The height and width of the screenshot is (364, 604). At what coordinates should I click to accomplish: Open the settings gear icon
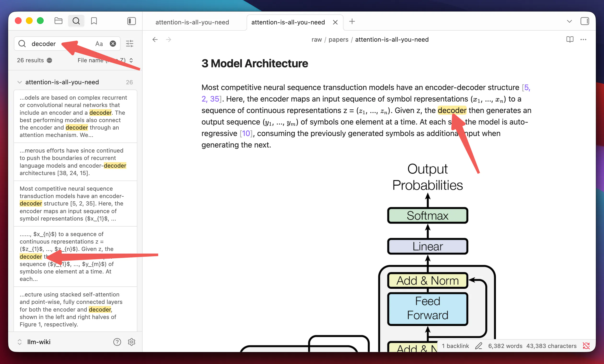pyautogui.click(x=132, y=342)
